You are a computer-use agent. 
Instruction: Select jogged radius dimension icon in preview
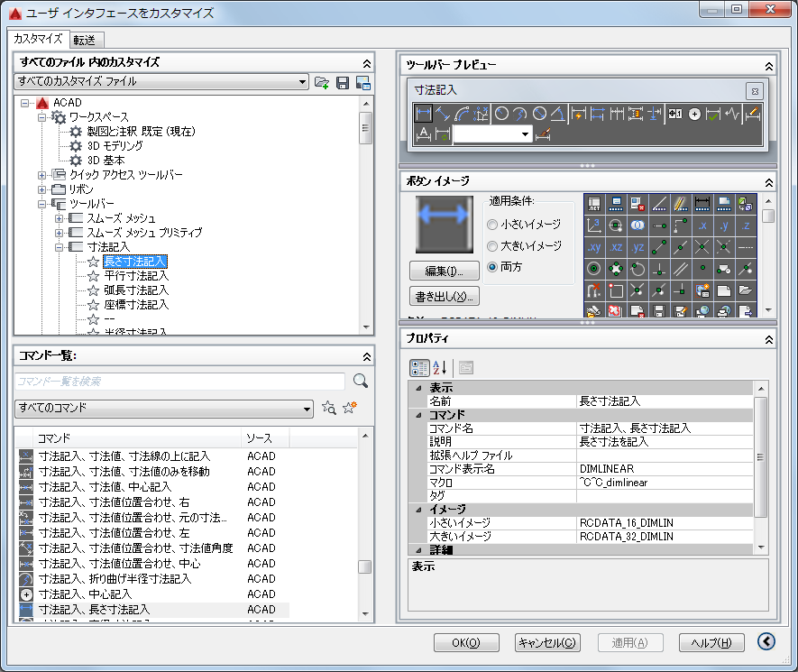tap(520, 114)
